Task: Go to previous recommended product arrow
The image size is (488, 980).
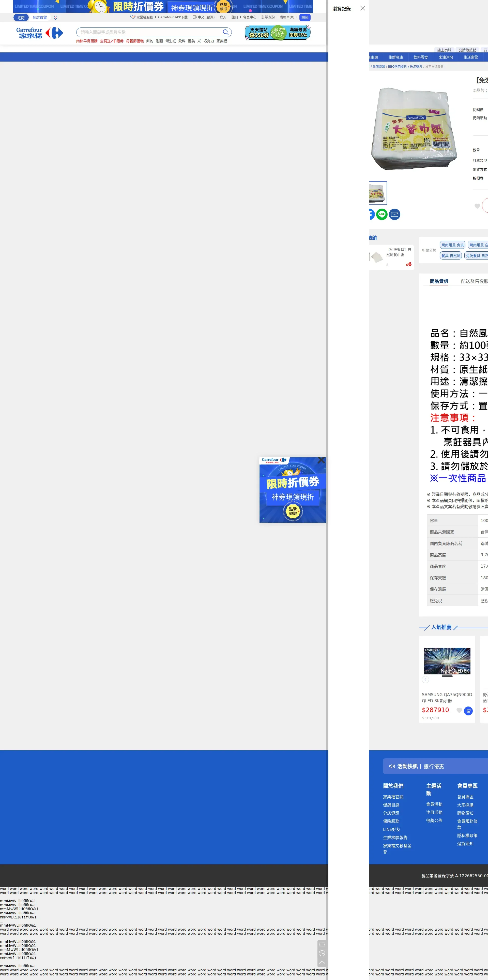Action: click(x=425, y=680)
